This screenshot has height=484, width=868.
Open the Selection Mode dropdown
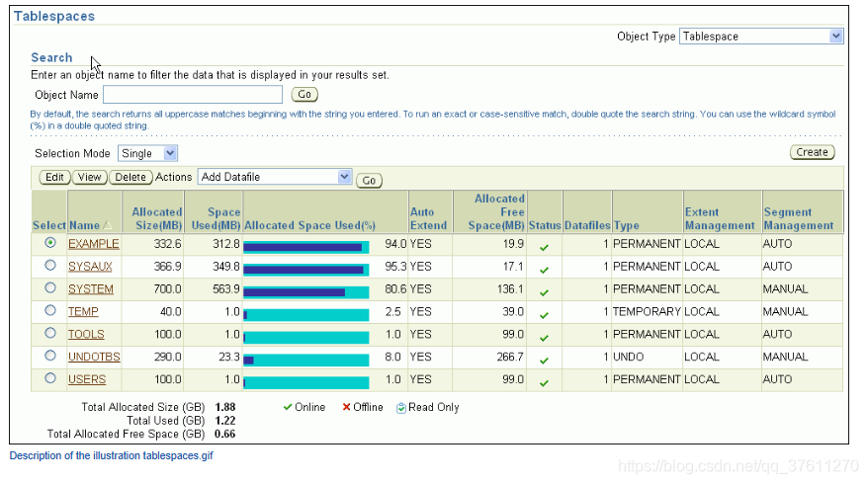(x=147, y=153)
